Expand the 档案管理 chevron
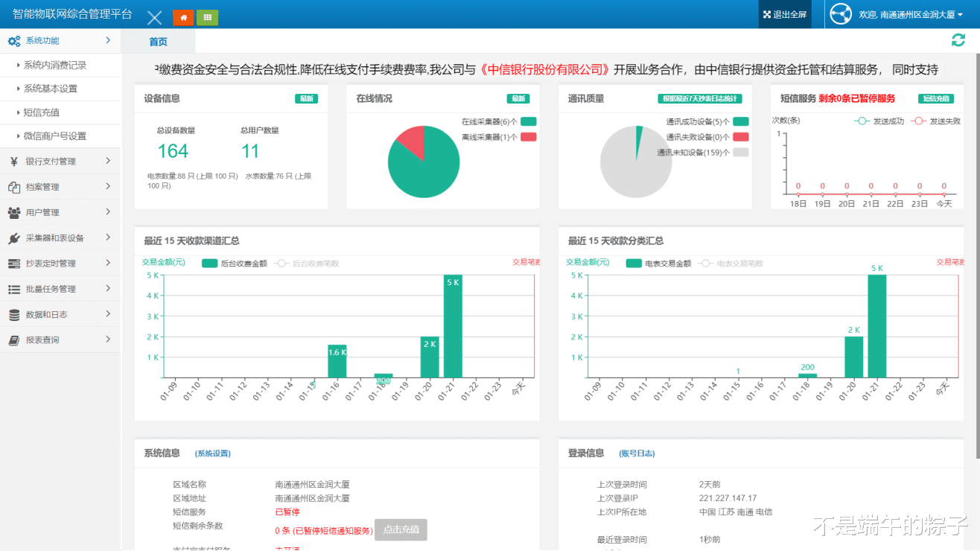The width and height of the screenshot is (980, 551). pyautogui.click(x=108, y=186)
